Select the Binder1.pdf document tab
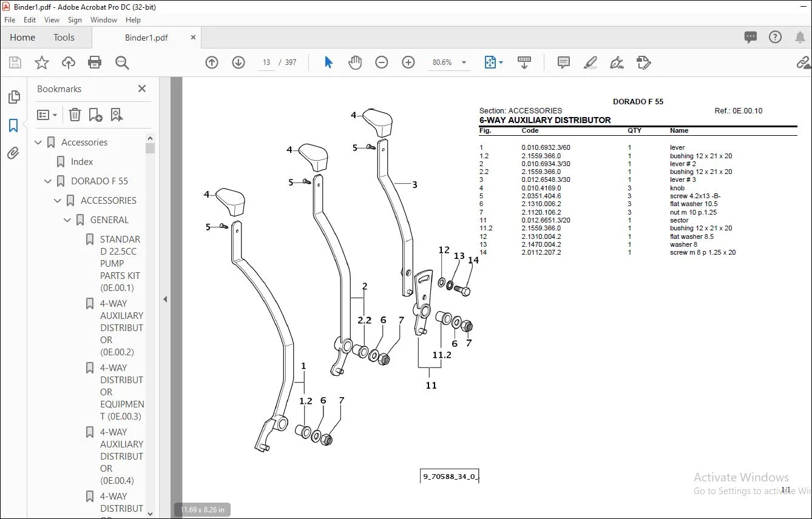Screen dimensions: 812x519 (x=146, y=38)
